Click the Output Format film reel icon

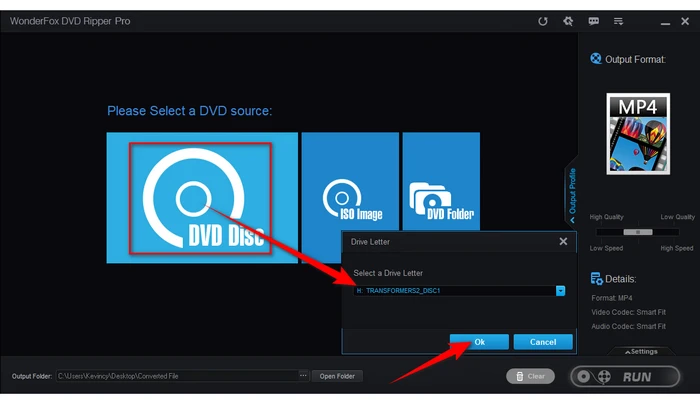(596, 59)
